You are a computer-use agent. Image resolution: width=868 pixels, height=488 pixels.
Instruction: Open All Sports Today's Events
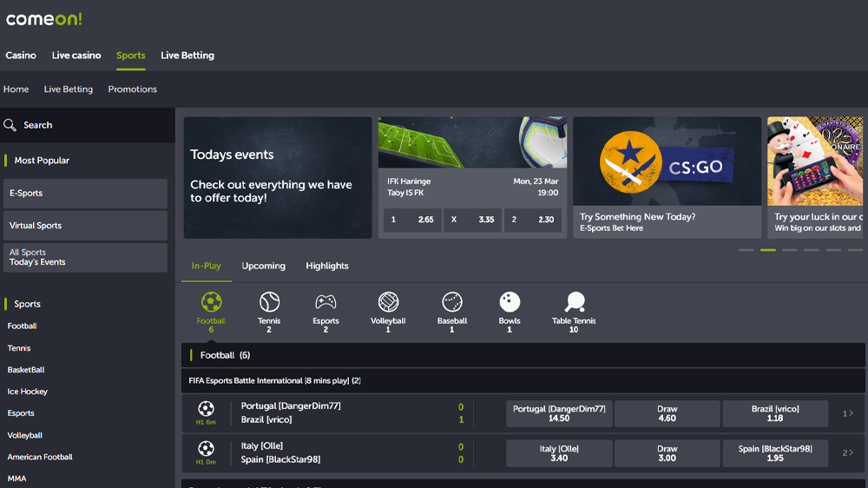(85, 258)
